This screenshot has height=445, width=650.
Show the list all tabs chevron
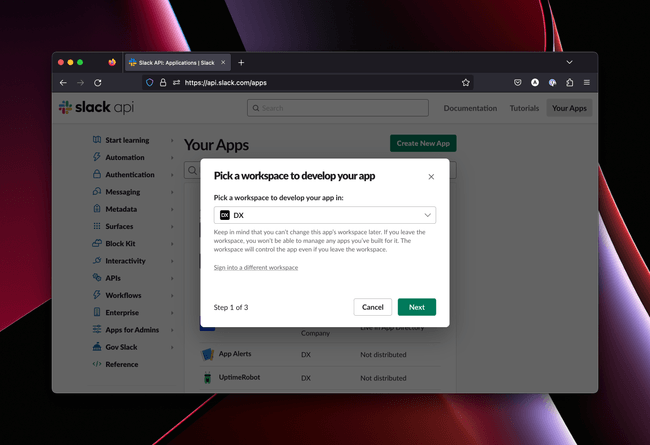tap(569, 62)
